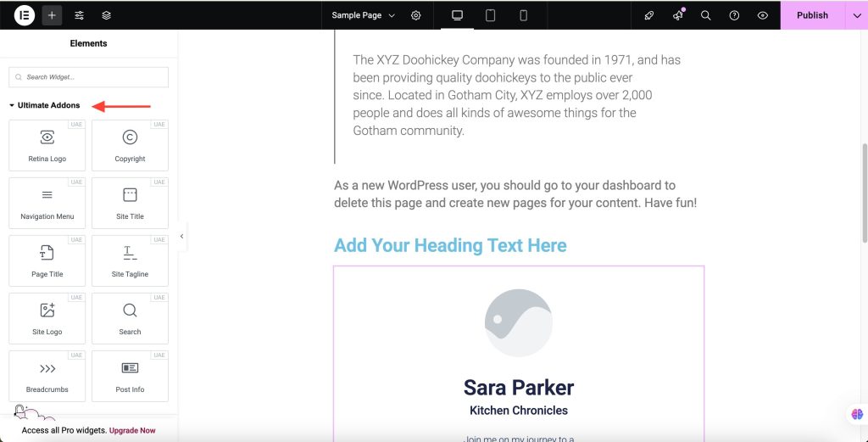Screen dimensions: 868x442
Task: Collapse the Ultimate Addons section
Action: pos(45,105)
